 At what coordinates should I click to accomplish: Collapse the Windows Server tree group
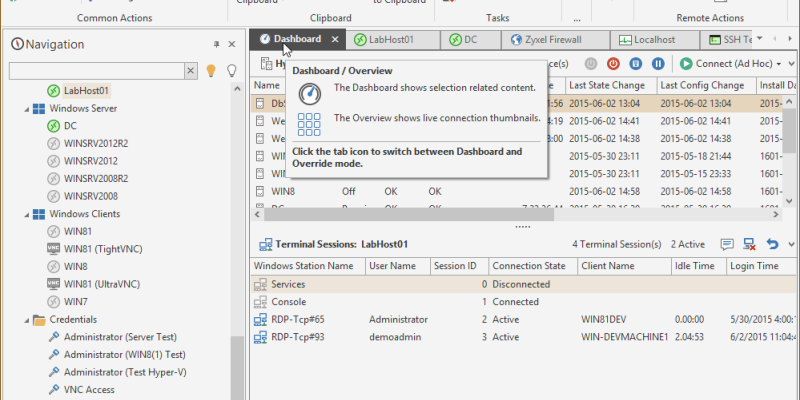coord(27,108)
